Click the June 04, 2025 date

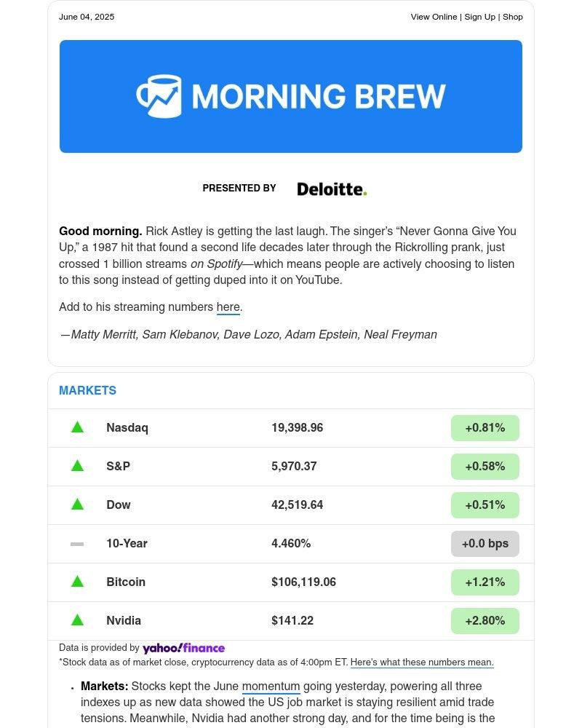pyautogui.click(x=87, y=17)
